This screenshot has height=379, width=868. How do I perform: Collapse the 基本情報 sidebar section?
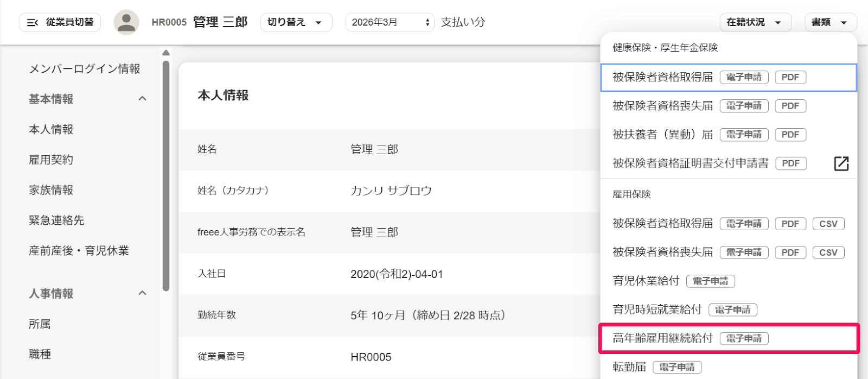(142, 99)
